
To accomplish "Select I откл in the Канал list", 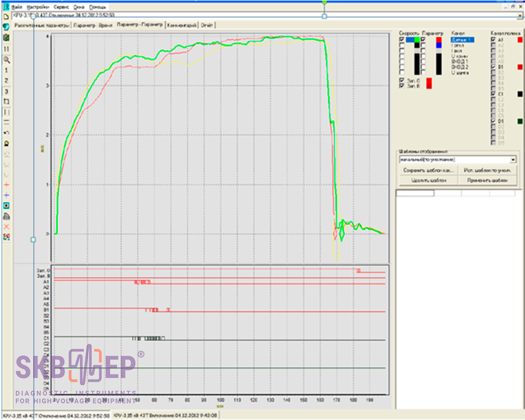I will (x=457, y=45).
